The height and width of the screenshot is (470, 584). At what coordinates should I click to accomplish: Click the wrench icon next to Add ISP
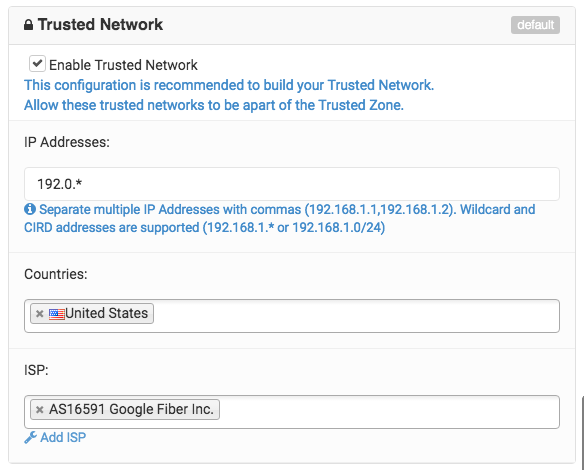pyautogui.click(x=30, y=437)
